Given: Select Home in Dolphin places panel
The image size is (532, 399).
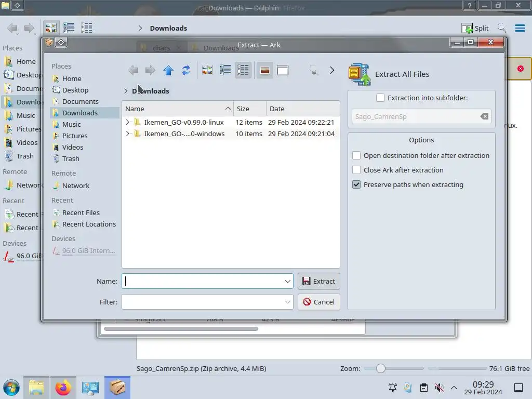Looking at the screenshot, I should click(x=21, y=61).
